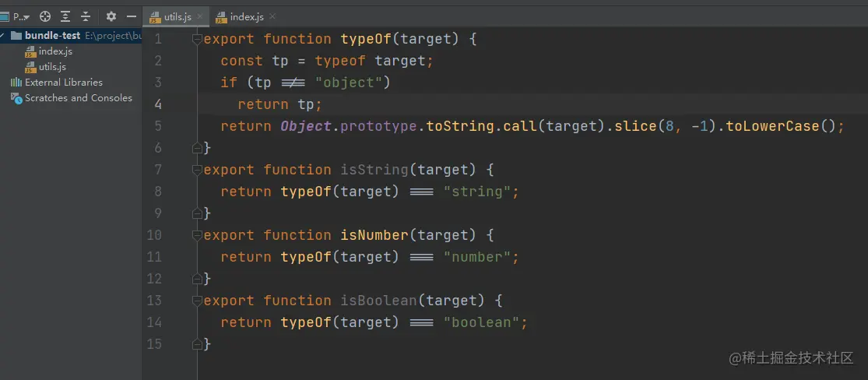Click the Select Opened File locate icon
Viewport: 868px width, 380px height.
(45, 16)
